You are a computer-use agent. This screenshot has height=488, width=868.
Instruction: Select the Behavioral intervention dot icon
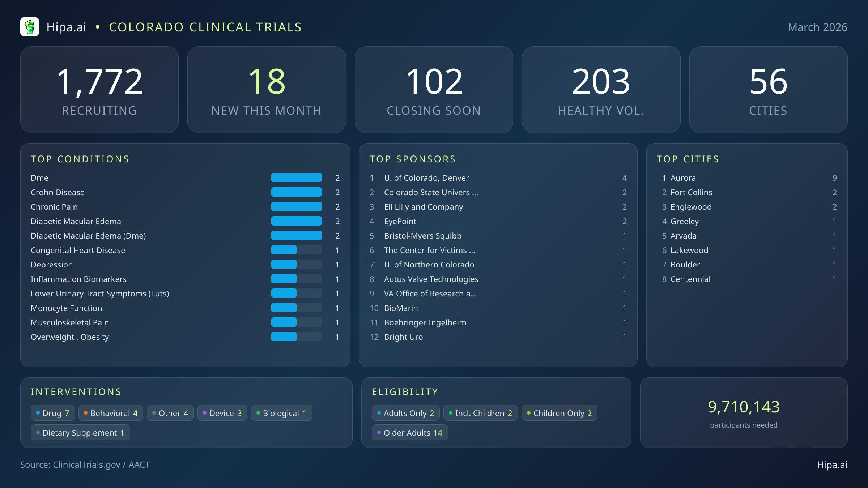pos(86,412)
